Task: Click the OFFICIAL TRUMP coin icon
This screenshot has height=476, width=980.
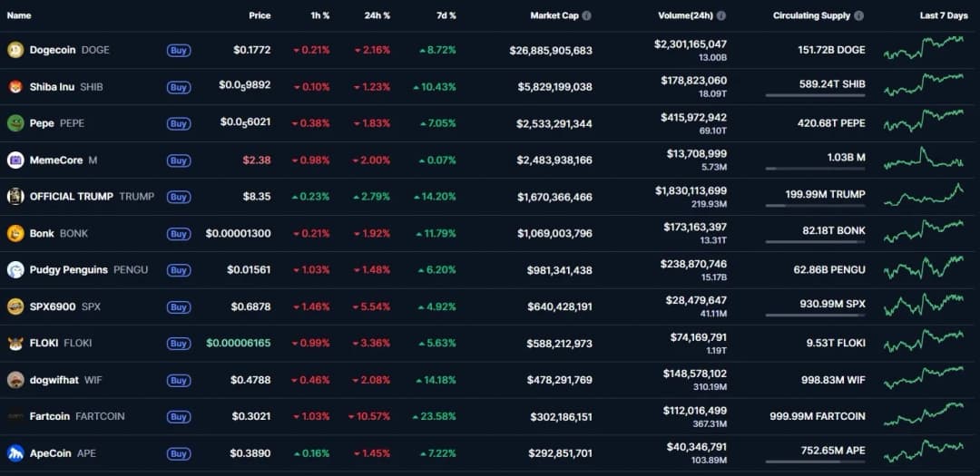Action: [15, 197]
